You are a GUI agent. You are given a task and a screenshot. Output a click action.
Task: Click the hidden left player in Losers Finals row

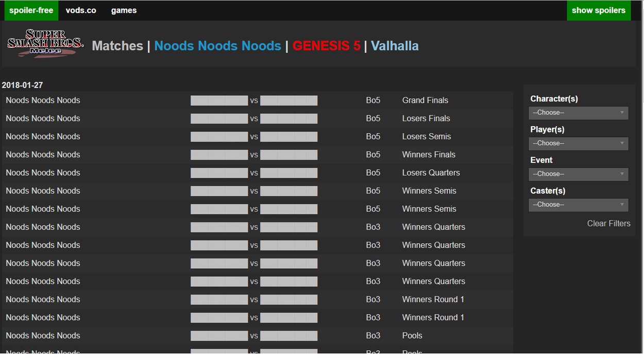[219, 118]
